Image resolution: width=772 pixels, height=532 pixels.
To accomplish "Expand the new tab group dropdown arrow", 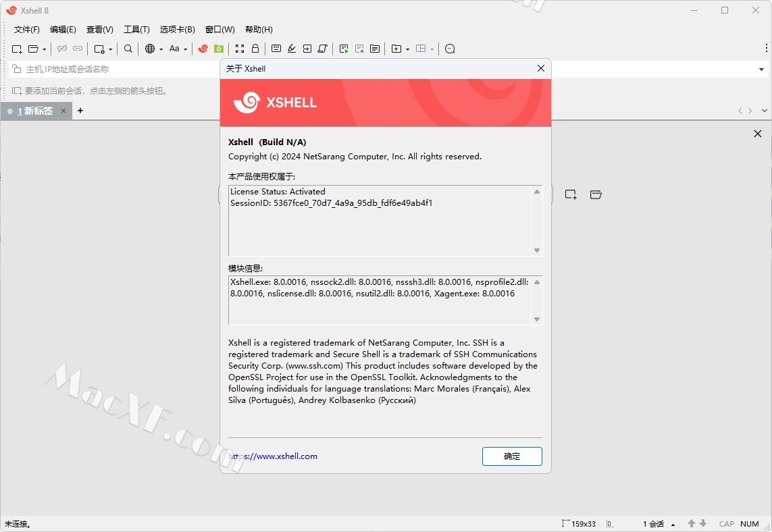I will click(408, 49).
